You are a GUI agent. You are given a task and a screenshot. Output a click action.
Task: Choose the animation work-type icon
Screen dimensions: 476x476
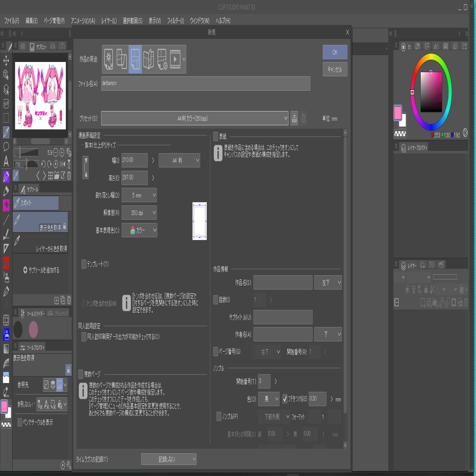[x=175, y=59]
